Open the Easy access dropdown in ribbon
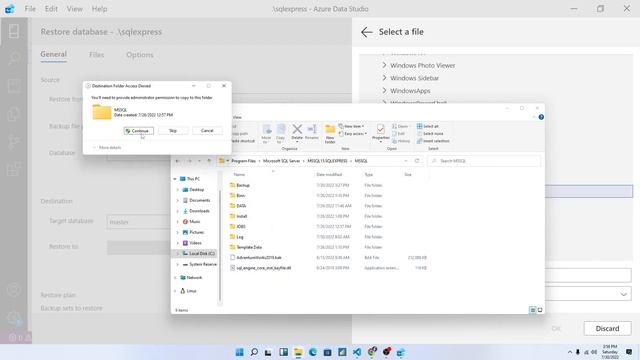The width and height of the screenshot is (640, 360). pos(353,134)
